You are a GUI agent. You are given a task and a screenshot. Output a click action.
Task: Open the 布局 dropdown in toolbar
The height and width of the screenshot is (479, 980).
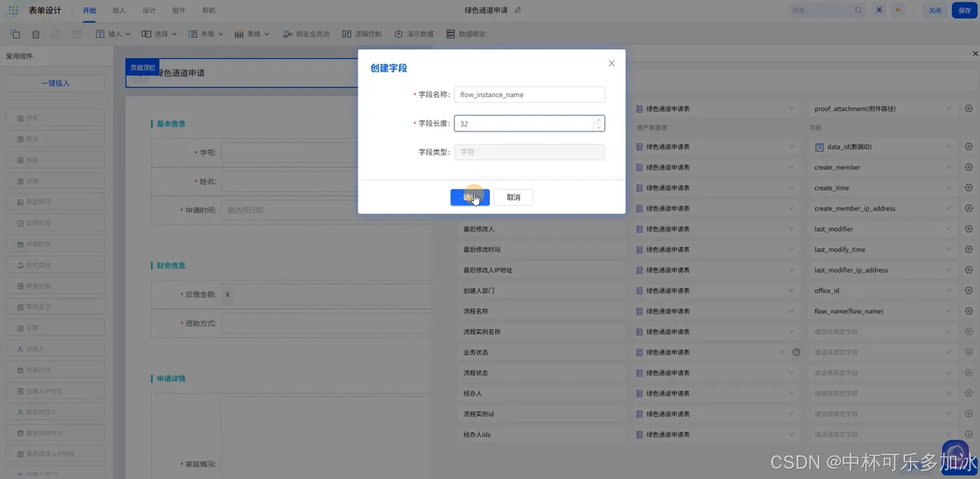tap(205, 34)
